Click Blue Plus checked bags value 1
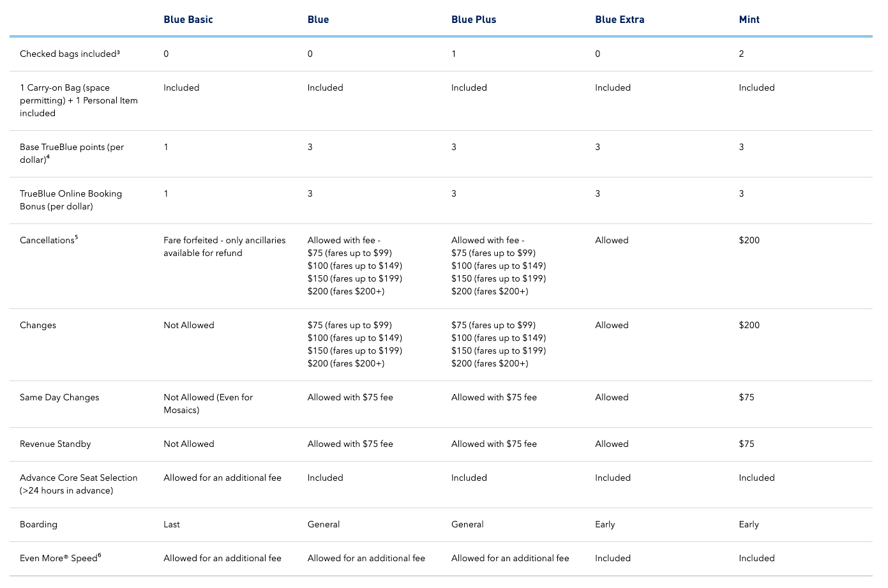Viewport: 888px width, 588px height. [x=454, y=54]
